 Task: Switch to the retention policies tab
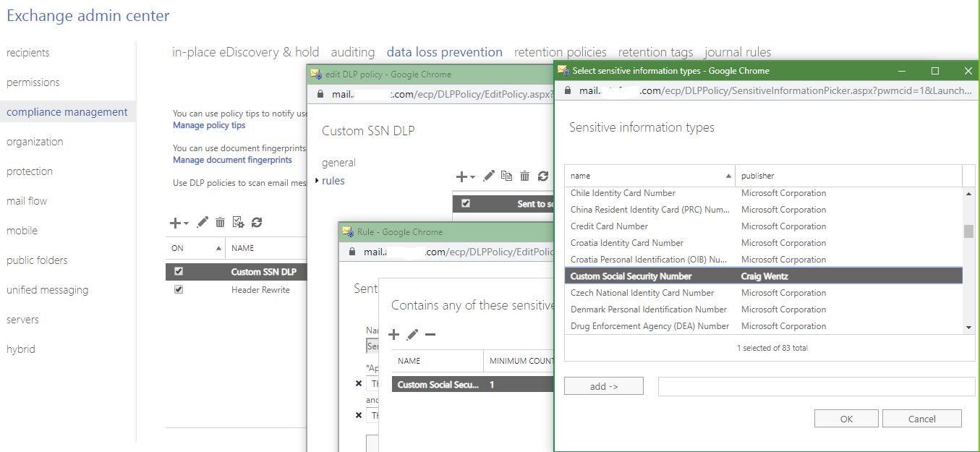(x=561, y=51)
